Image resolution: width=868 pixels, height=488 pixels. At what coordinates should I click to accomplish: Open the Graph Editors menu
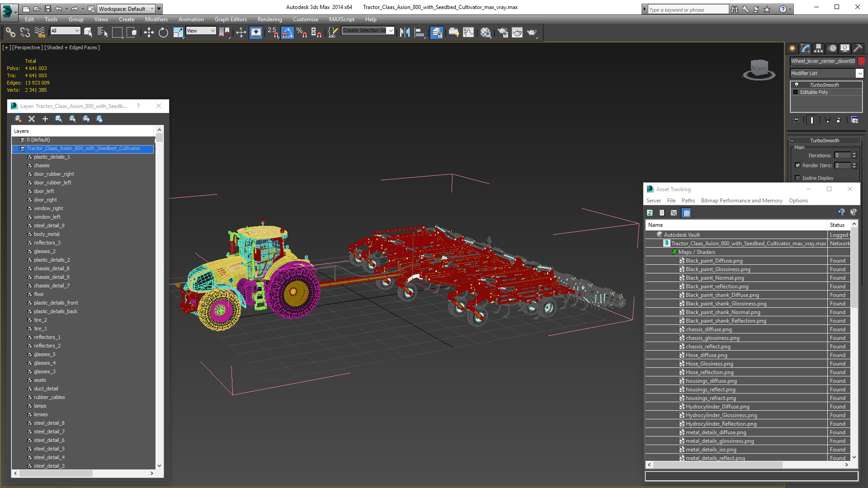point(231,19)
